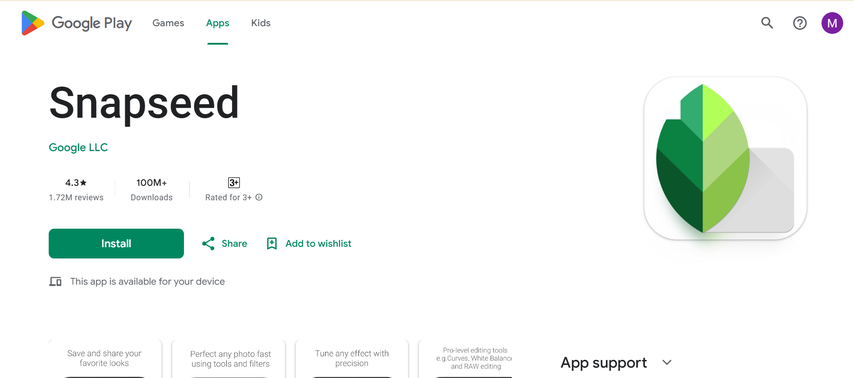Screen dimensions: 854x378
Task: Click the wishlist bookmark icon
Action: pyautogui.click(x=272, y=243)
